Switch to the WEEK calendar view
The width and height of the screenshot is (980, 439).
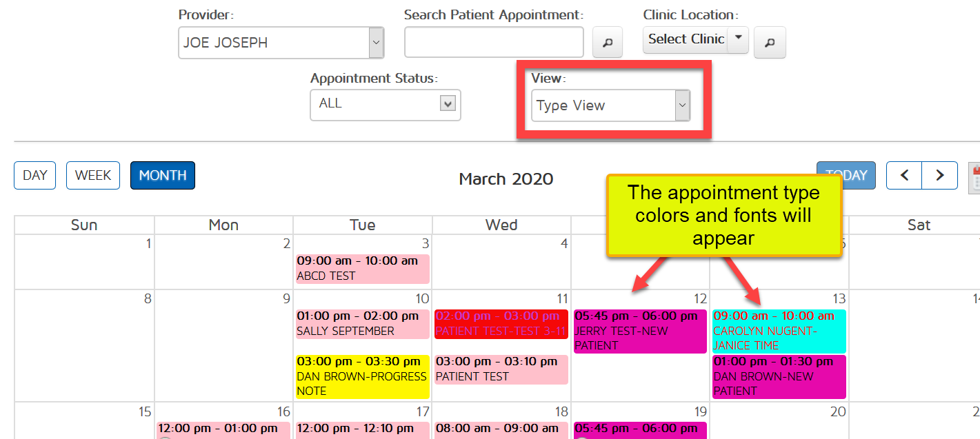[x=93, y=176]
